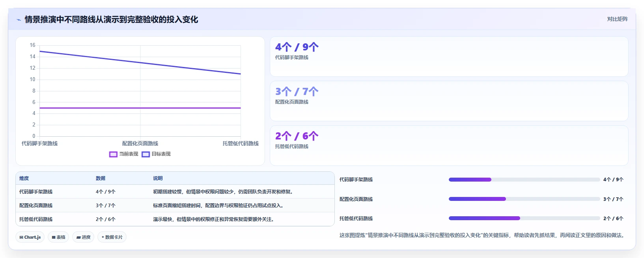644x258 pixels.
Task: Click 配置化页面路线 label in second data card
Action: coord(292,102)
